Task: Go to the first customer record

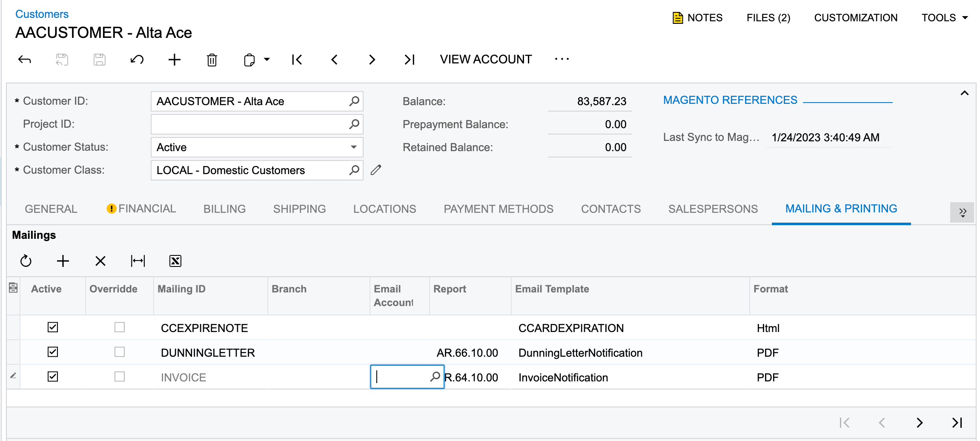Action: coord(297,60)
